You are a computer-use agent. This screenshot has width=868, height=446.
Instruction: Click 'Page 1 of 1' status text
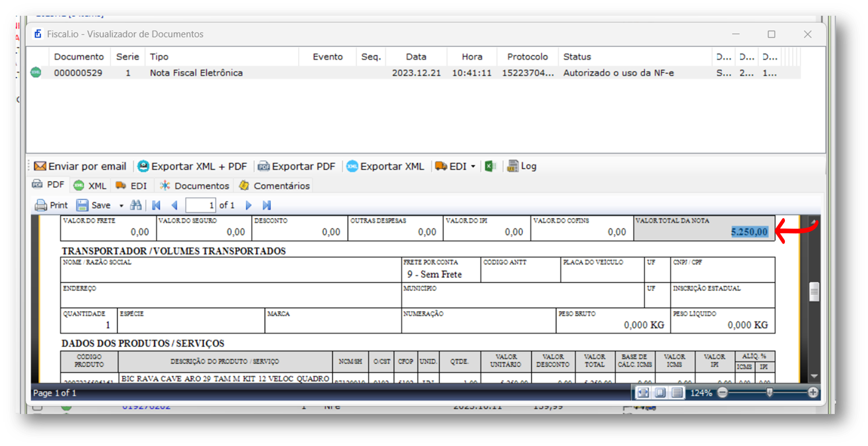point(55,393)
